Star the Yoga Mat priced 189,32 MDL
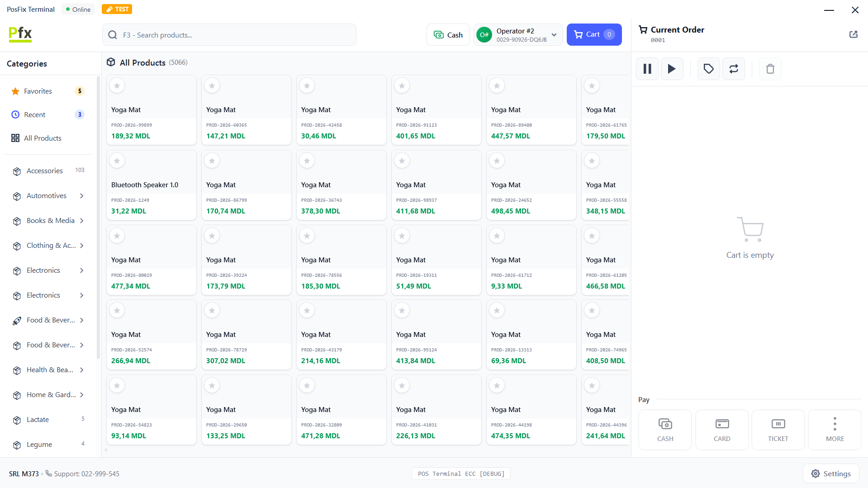 point(117,85)
